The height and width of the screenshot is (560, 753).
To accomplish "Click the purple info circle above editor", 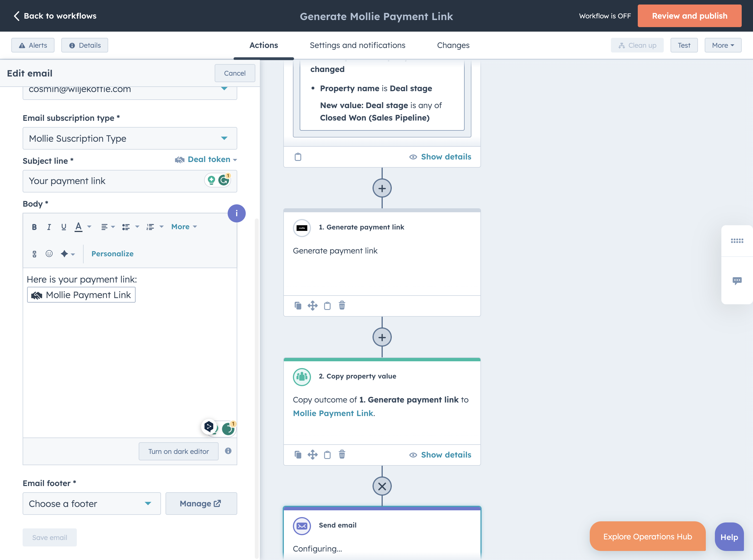I will [236, 214].
